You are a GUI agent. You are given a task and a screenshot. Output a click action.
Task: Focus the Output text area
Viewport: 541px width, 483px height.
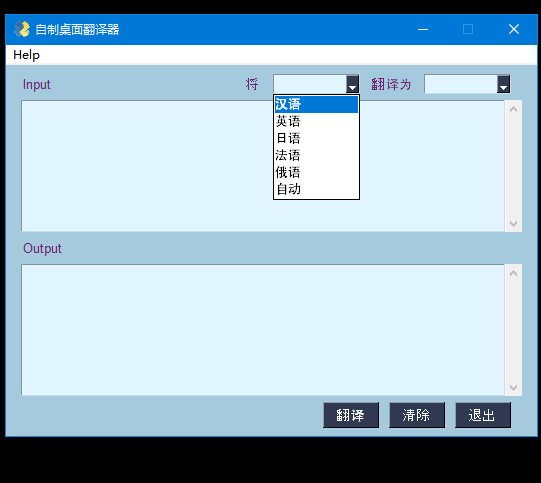coord(263,330)
